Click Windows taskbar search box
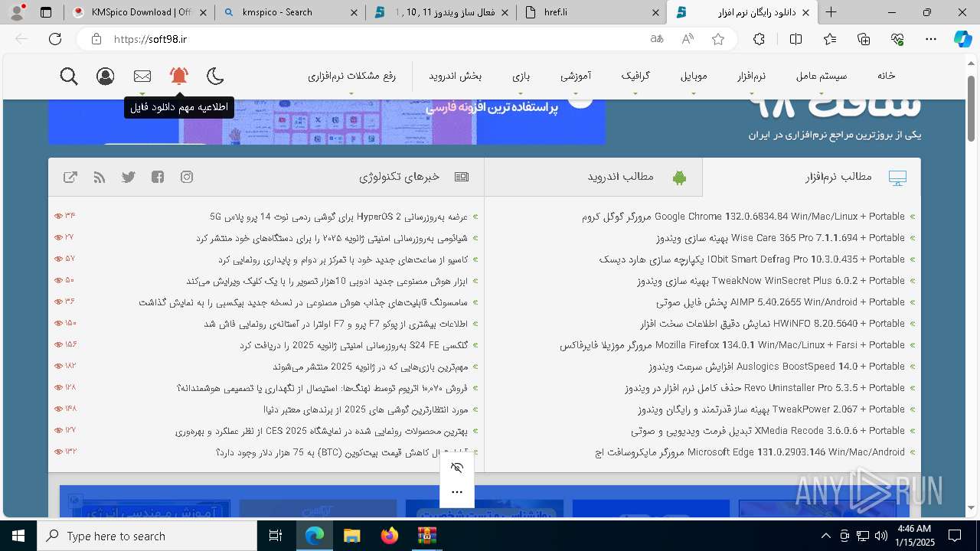 (147, 536)
